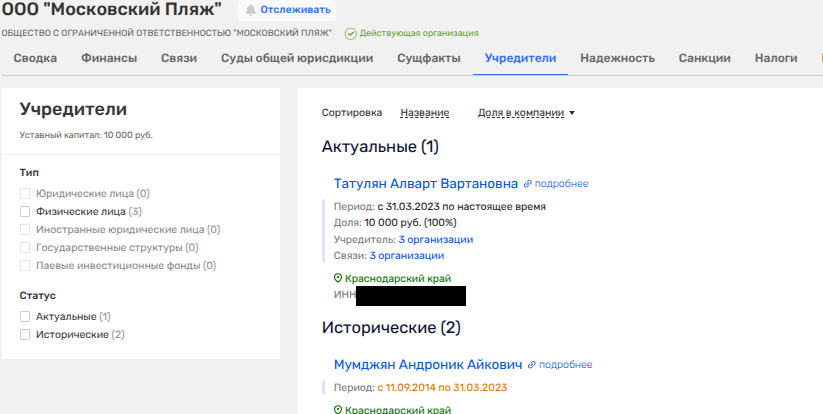Switch to the Финансы tab

pos(109,58)
